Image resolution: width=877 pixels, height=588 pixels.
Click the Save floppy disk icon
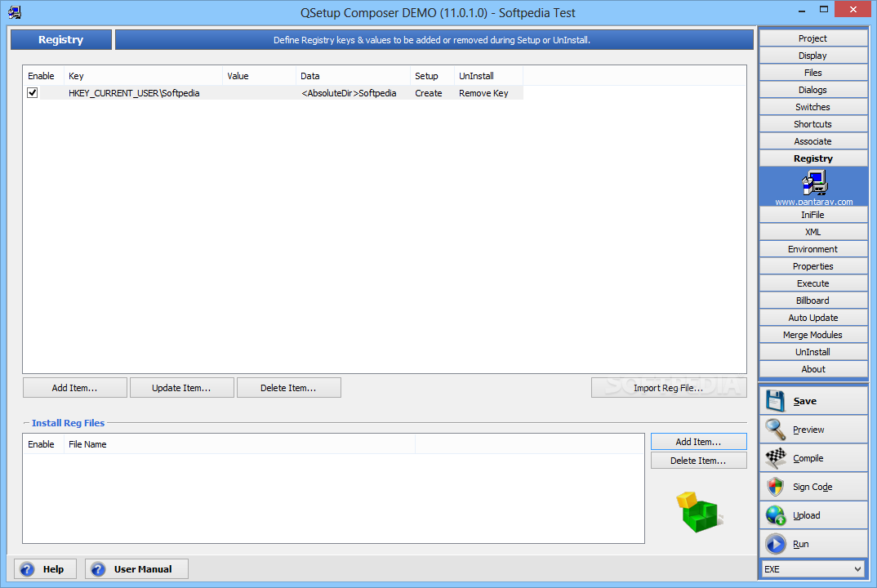coord(775,401)
